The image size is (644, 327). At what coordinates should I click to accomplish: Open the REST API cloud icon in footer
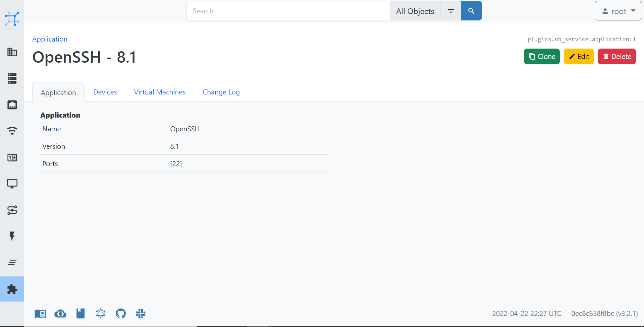[60, 314]
